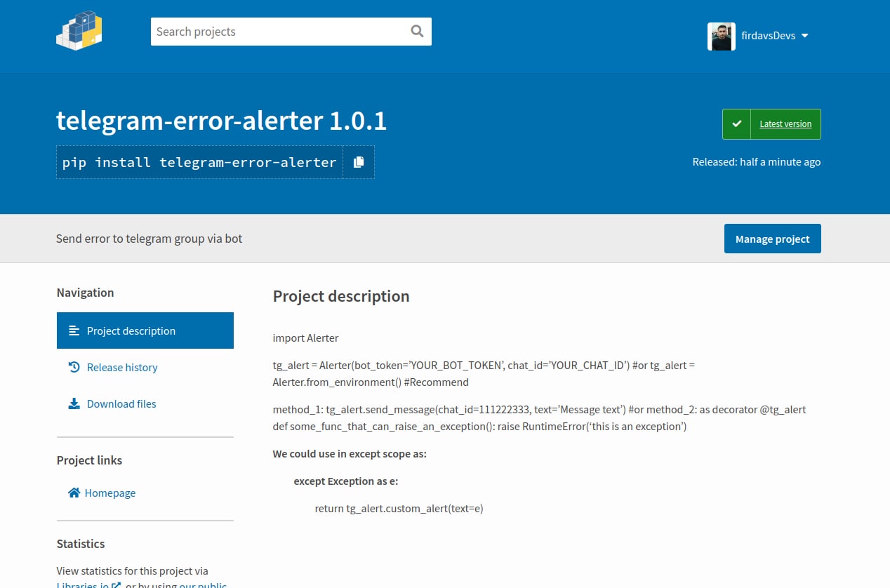Open the firdavsDevs user dropdown arrow

click(804, 36)
